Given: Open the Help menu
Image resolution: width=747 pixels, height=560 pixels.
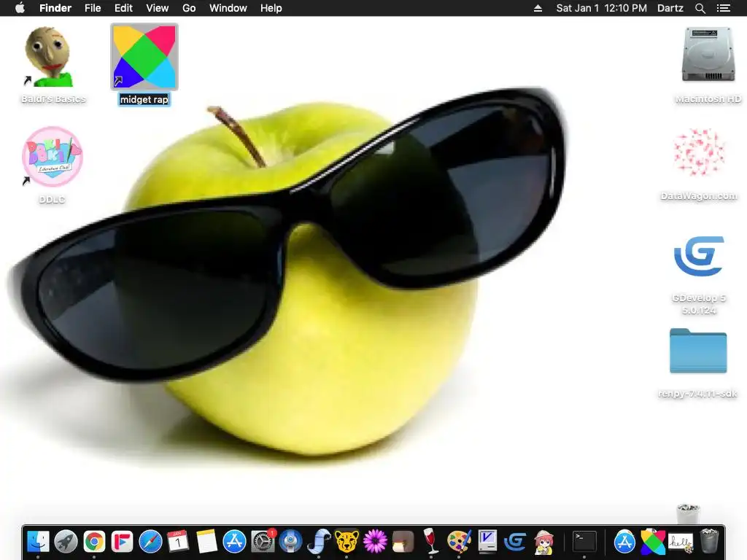Looking at the screenshot, I should (271, 8).
